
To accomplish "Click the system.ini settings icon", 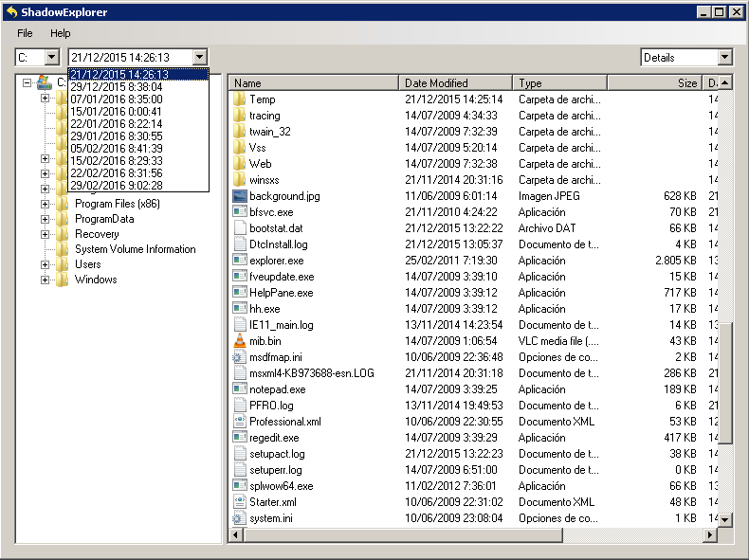I will 238,518.
